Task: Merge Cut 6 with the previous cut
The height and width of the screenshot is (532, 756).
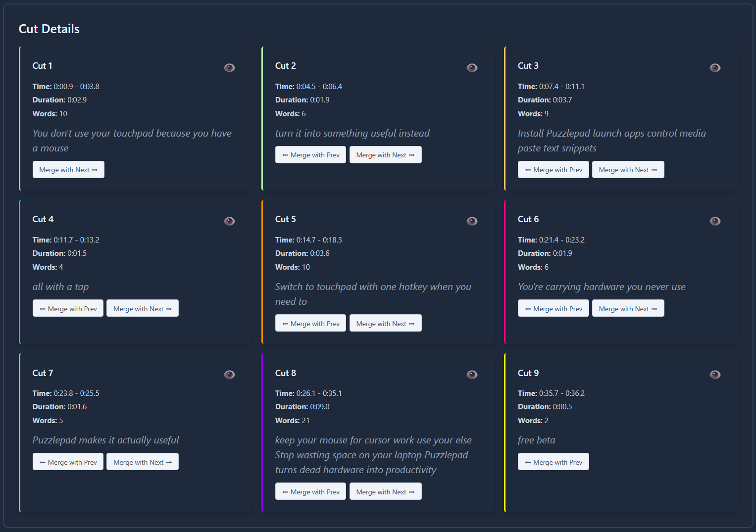Action: pyautogui.click(x=553, y=308)
